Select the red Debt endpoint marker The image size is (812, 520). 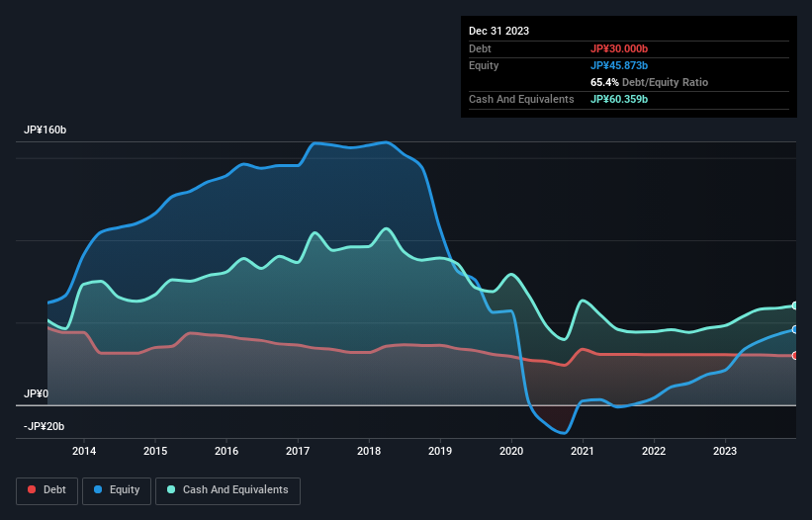(794, 355)
